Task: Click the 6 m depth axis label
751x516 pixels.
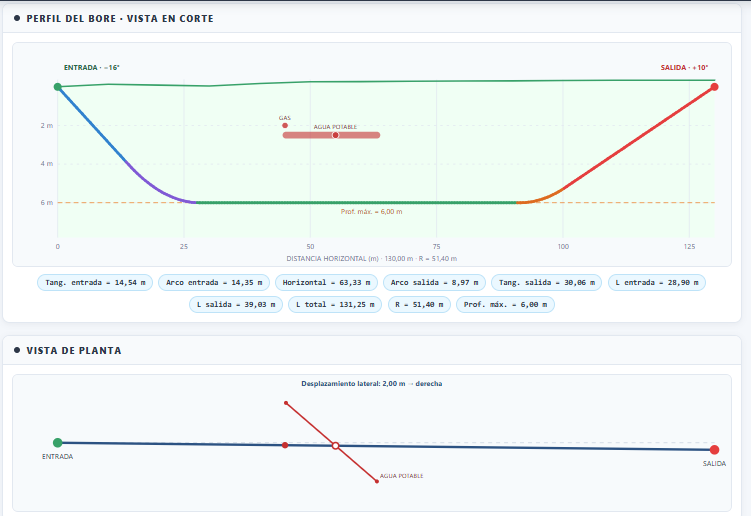Action: tap(46, 203)
